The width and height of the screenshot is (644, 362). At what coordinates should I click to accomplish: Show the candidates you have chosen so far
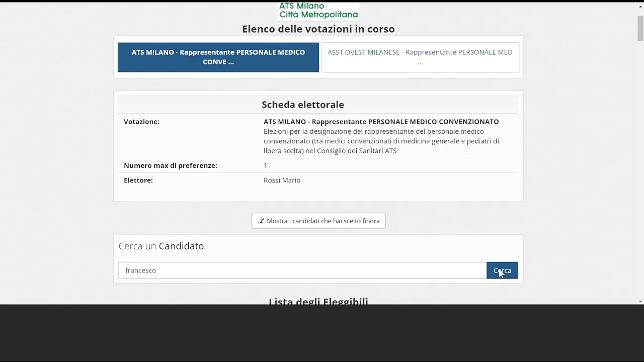[x=318, y=221]
